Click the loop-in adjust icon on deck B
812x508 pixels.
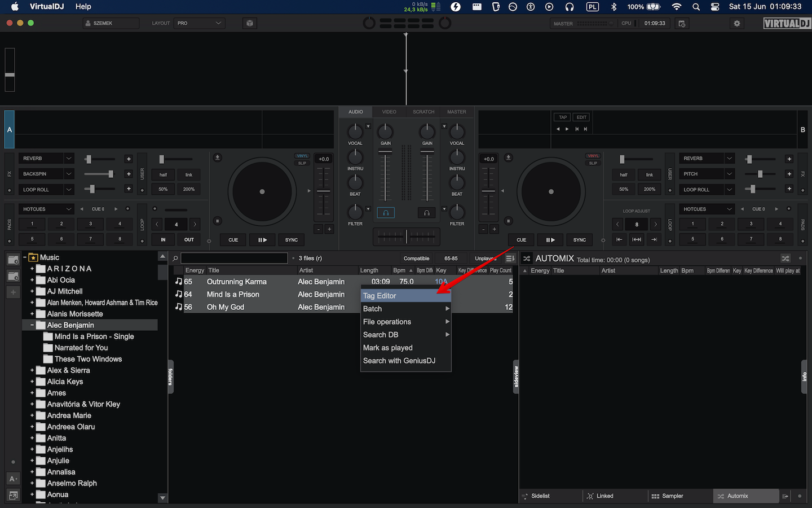click(619, 239)
